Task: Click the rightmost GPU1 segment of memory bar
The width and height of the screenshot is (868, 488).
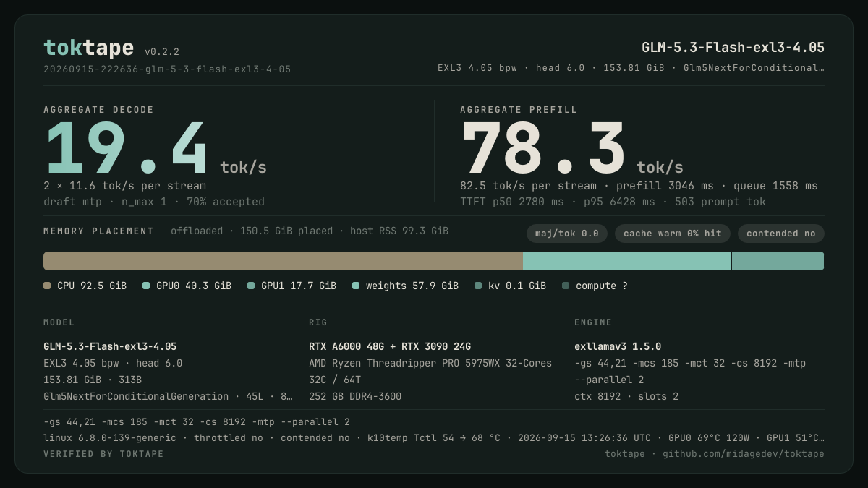Action: click(x=778, y=261)
